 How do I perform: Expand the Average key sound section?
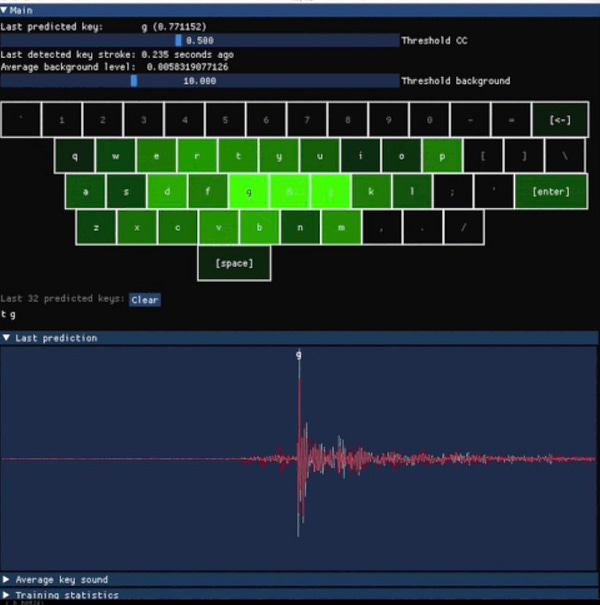[x=300, y=579]
